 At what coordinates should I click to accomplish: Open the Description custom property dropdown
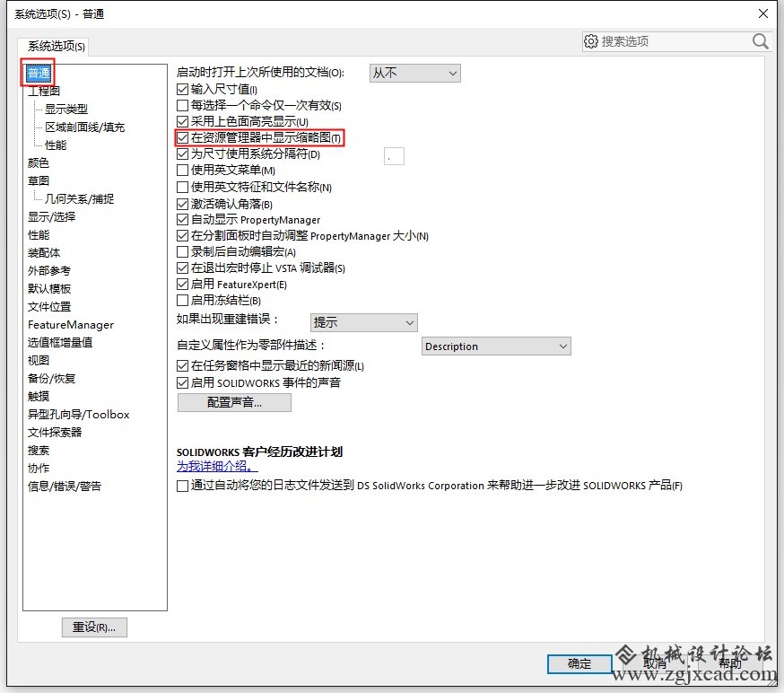[496, 346]
